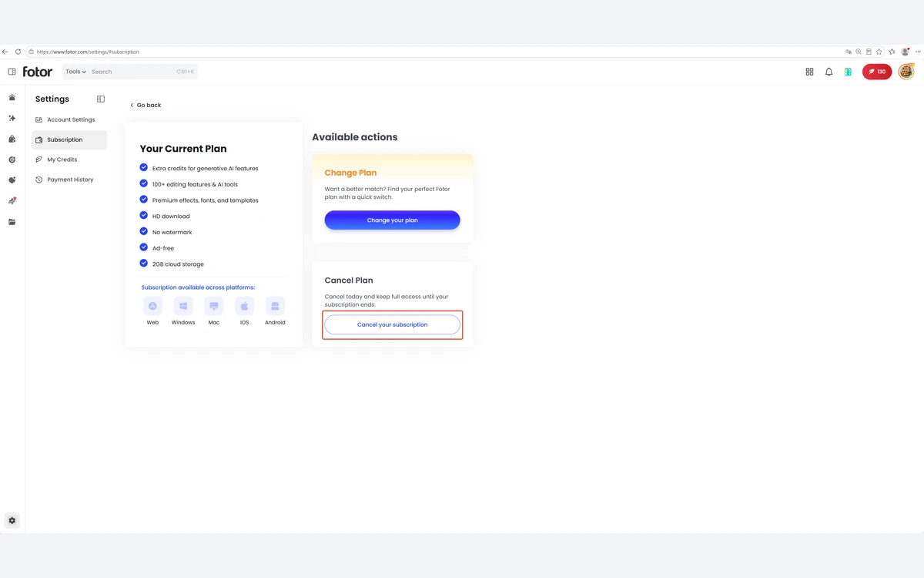The width and height of the screenshot is (924, 578).
Task: Click checkmark beside 100+ editing features
Action: click(143, 183)
